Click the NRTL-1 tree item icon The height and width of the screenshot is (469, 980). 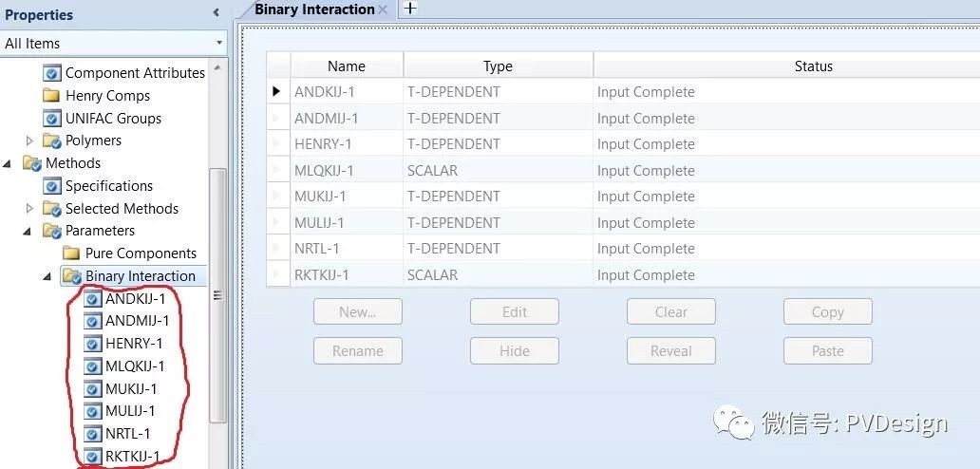pyautogui.click(x=92, y=434)
